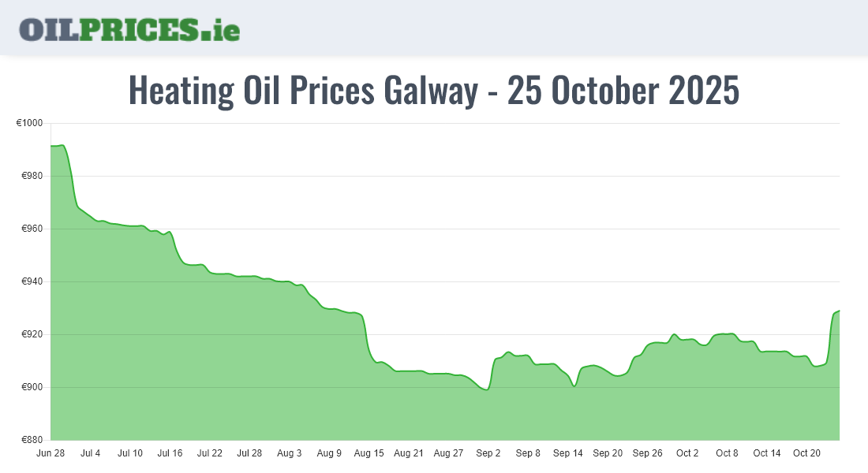This screenshot has height=473, width=868.
Task: Select the Jul 16 date label
Action: pos(170,453)
